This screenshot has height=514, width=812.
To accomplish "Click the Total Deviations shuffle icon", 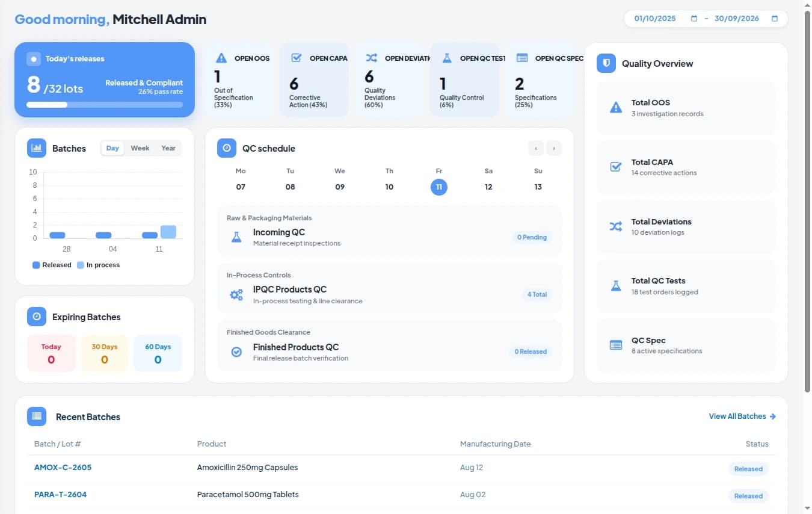I will [x=616, y=226].
